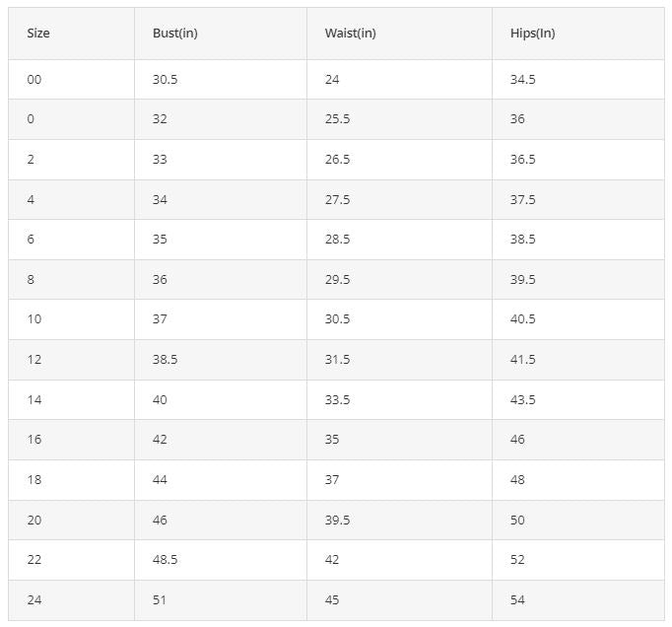
Task: Select the bust value 30.5 for size 00
Action: click(x=165, y=79)
